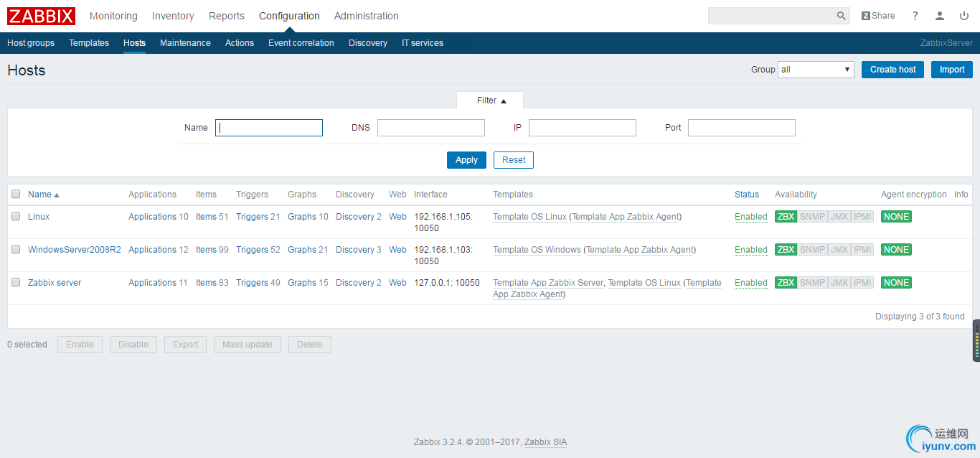
Task: Click the JMX badge for WindowsServer2008R2
Action: tap(839, 250)
